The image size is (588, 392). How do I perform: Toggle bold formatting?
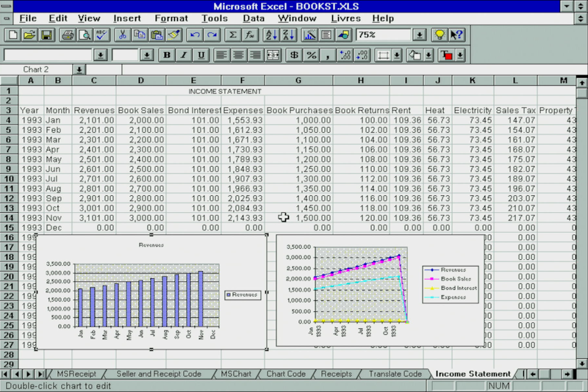pos(167,55)
